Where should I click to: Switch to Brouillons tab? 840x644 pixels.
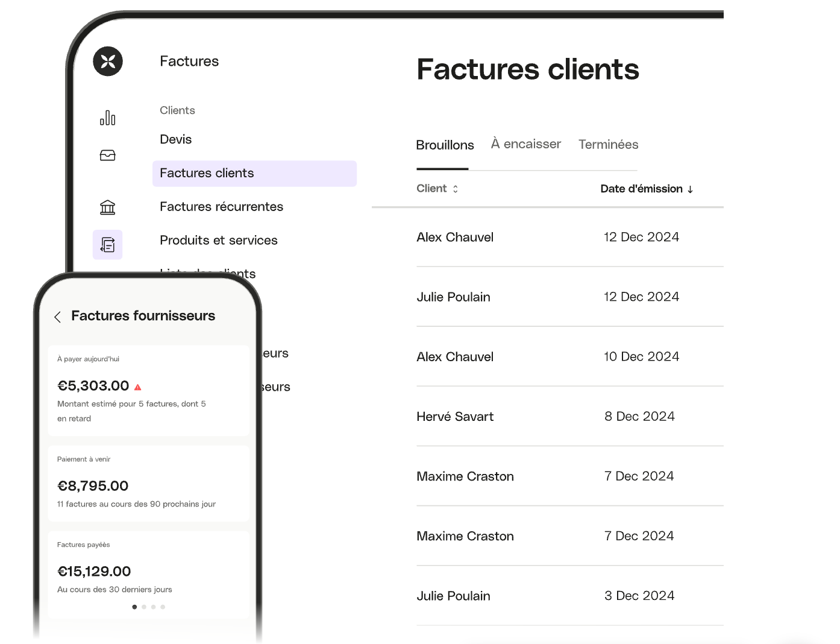click(x=445, y=145)
